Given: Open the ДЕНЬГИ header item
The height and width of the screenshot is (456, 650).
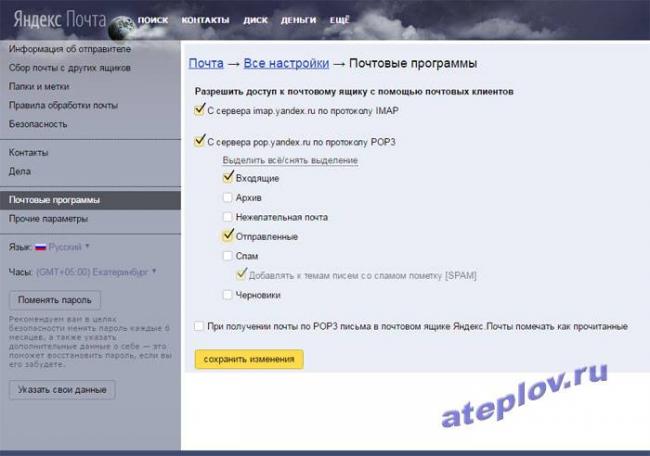Looking at the screenshot, I should click(x=298, y=20).
